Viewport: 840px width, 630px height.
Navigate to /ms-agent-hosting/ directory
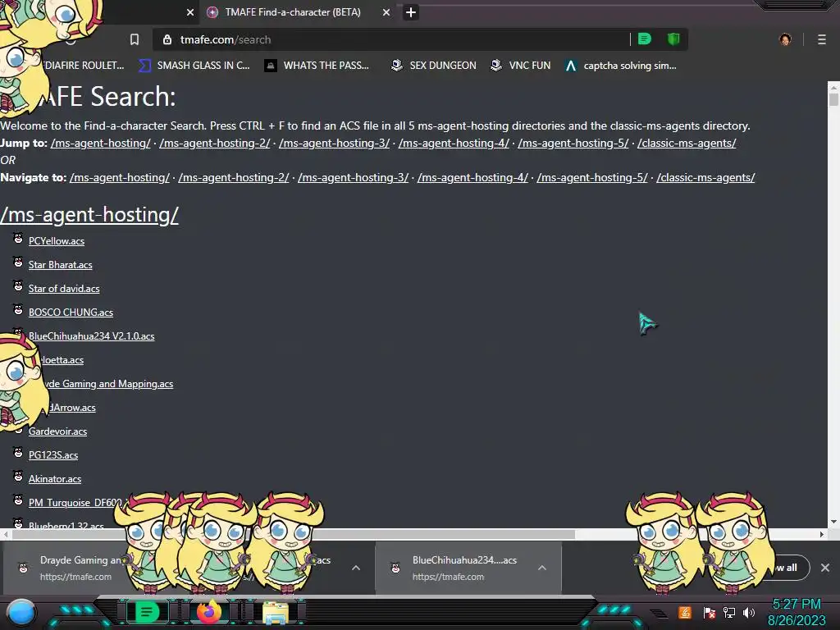(120, 177)
